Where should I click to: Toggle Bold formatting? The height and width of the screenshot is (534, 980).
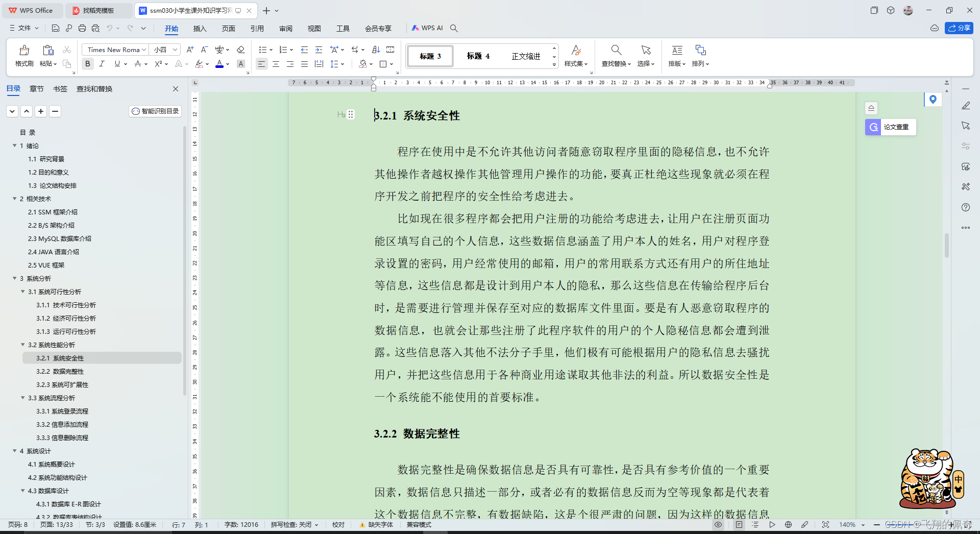[x=88, y=64]
